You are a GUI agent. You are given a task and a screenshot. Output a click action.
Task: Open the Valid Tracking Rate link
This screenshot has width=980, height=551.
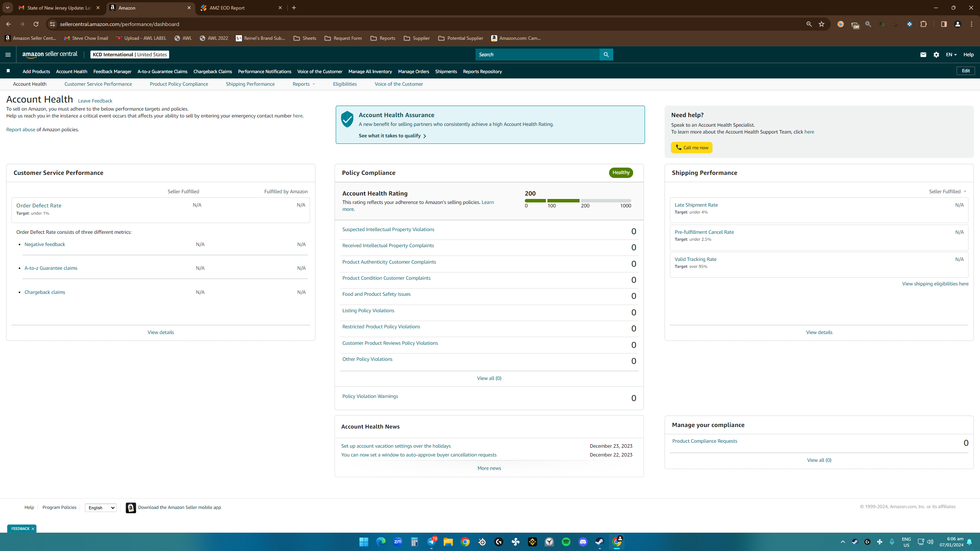(695, 259)
